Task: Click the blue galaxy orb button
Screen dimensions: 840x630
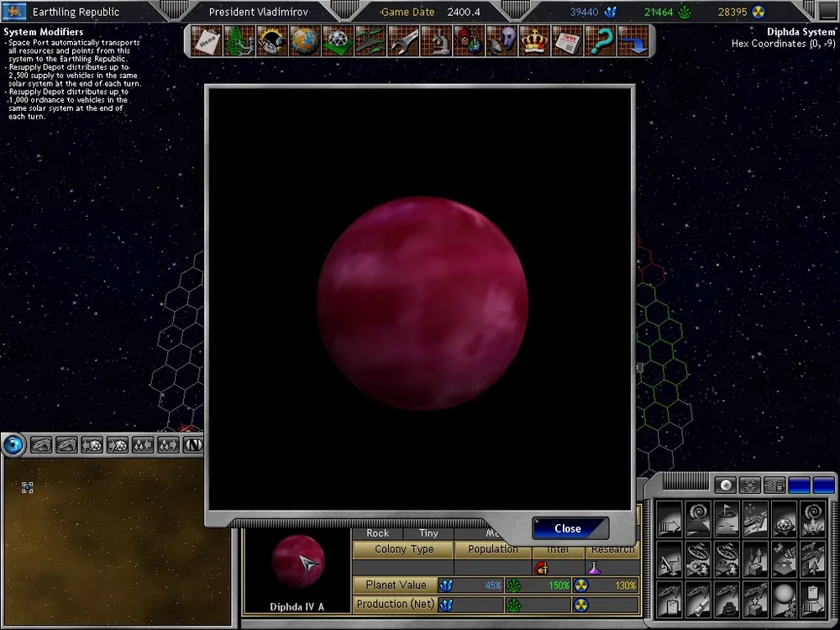Action: click(x=13, y=445)
